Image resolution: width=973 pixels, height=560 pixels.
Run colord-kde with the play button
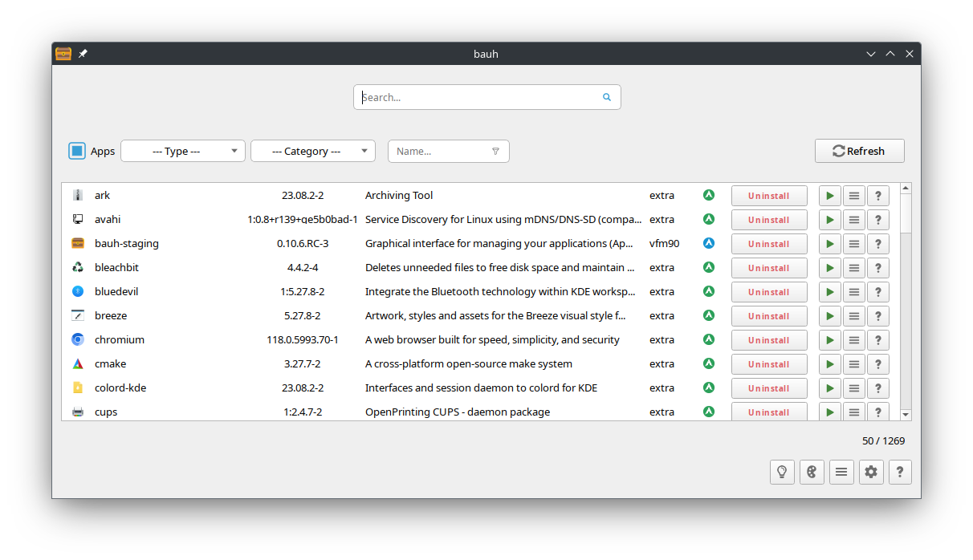coord(830,388)
